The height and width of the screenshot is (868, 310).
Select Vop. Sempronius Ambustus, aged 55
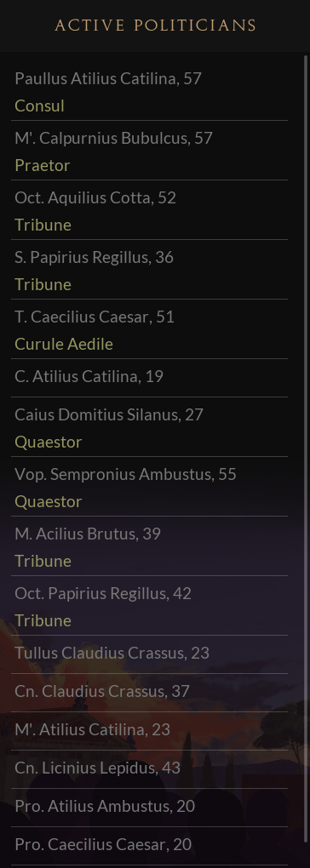click(150, 487)
